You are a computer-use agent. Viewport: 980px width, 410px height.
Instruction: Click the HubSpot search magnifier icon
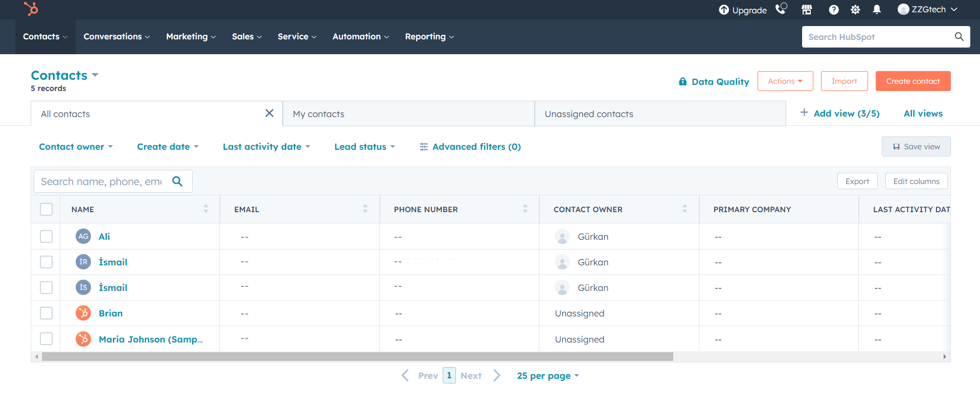point(959,37)
